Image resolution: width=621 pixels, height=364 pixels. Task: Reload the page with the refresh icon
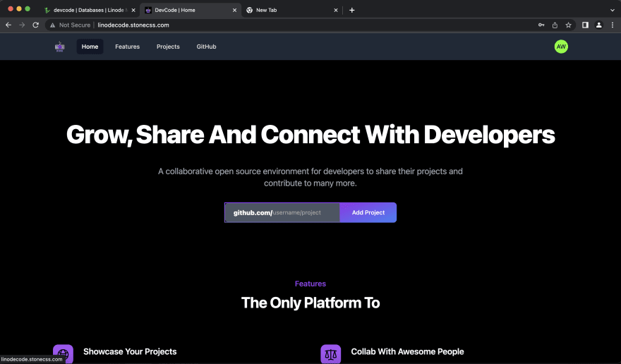tap(36, 25)
